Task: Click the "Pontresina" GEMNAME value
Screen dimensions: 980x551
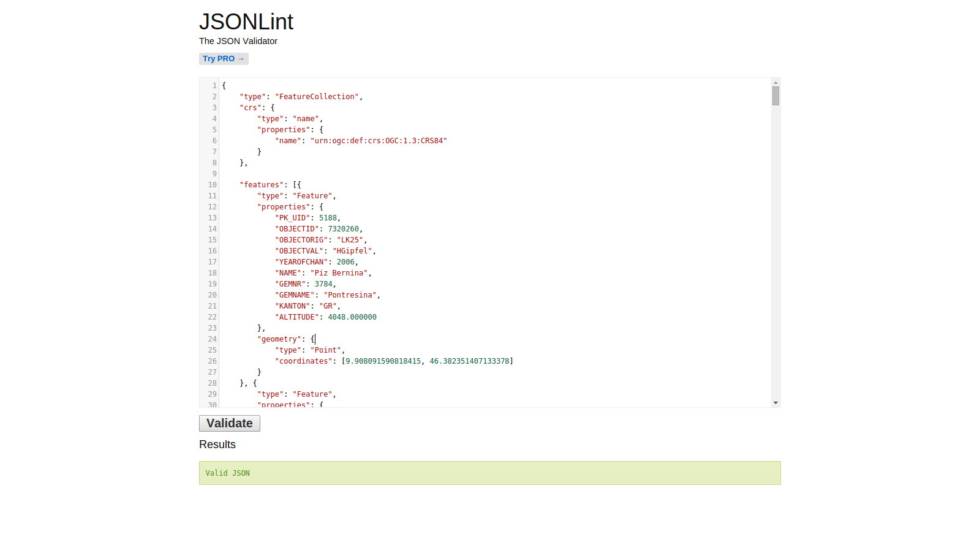Action: 350,295
